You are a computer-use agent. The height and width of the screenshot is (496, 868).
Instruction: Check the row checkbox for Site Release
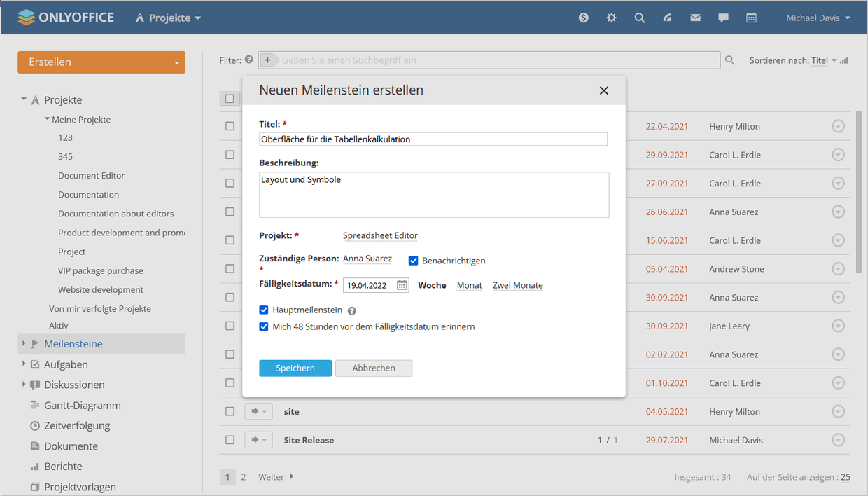click(x=230, y=440)
